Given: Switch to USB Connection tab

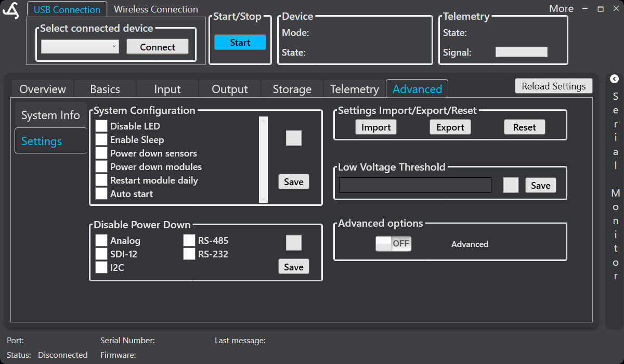Looking at the screenshot, I should tap(67, 9).
